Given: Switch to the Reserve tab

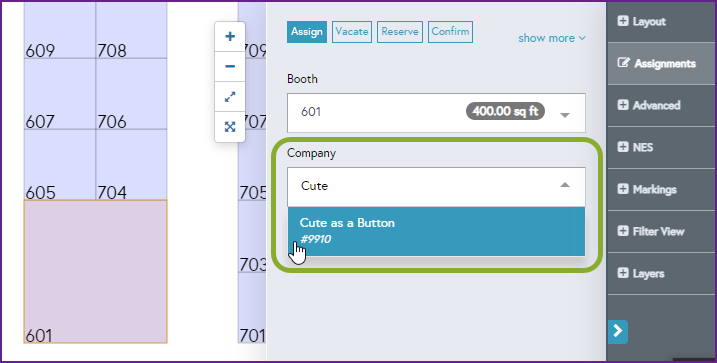Looking at the screenshot, I should tap(400, 32).
